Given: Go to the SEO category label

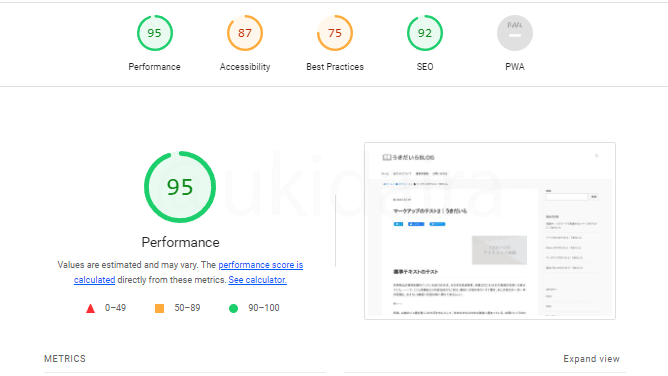Looking at the screenshot, I should tap(425, 67).
